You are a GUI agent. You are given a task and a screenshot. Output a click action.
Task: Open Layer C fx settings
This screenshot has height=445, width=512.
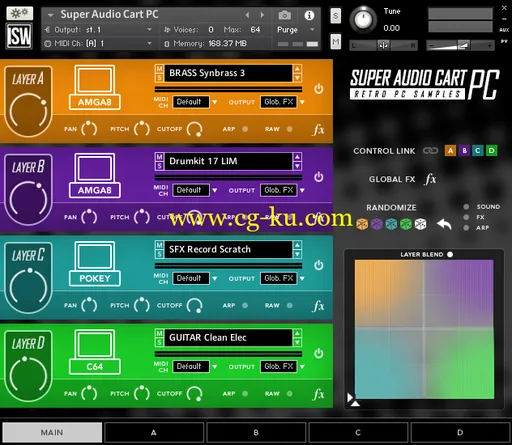[318, 306]
